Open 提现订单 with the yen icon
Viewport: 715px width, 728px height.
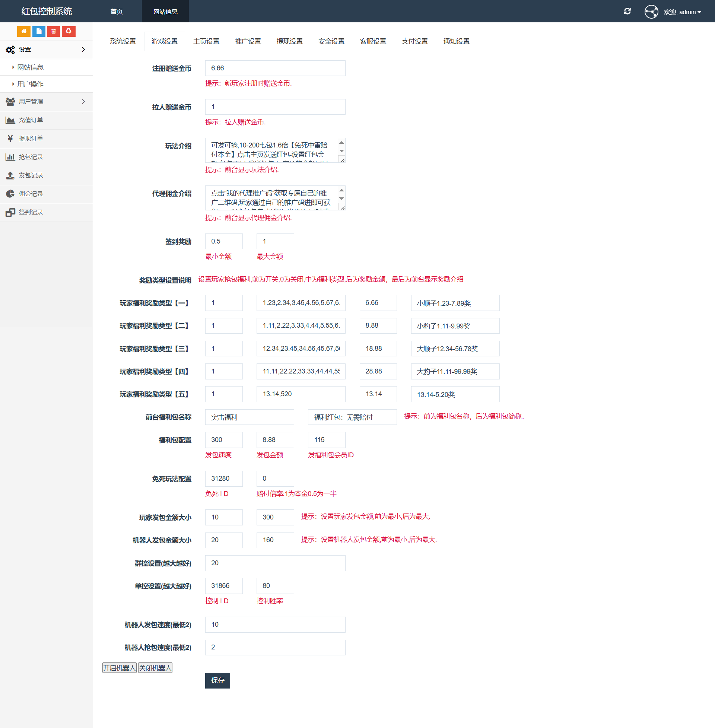click(x=31, y=139)
